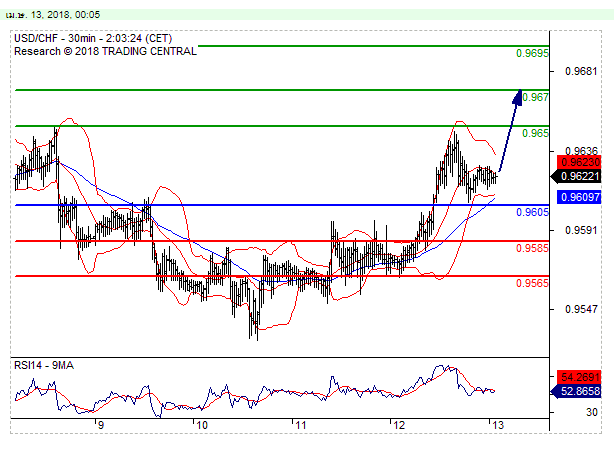Click the date stamp '13, 2018, 00:05'
Viewport: 614px width, 449px height.
pyautogui.click(x=65, y=15)
